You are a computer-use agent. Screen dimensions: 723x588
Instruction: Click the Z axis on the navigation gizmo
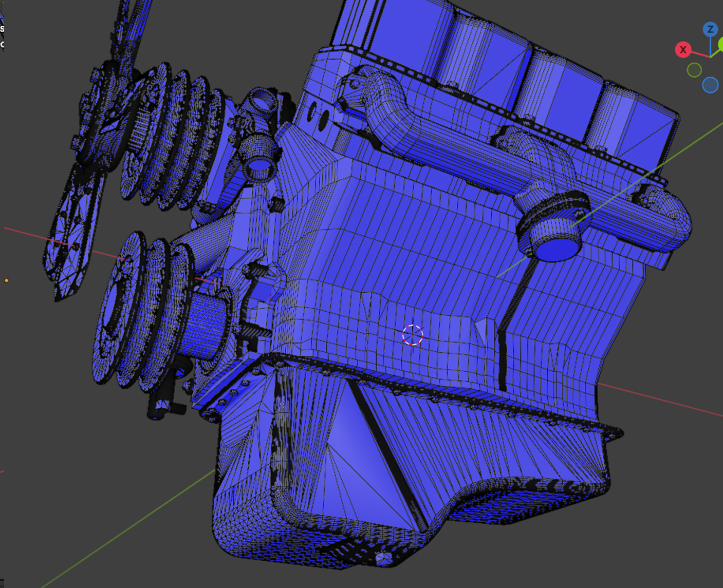(x=710, y=29)
